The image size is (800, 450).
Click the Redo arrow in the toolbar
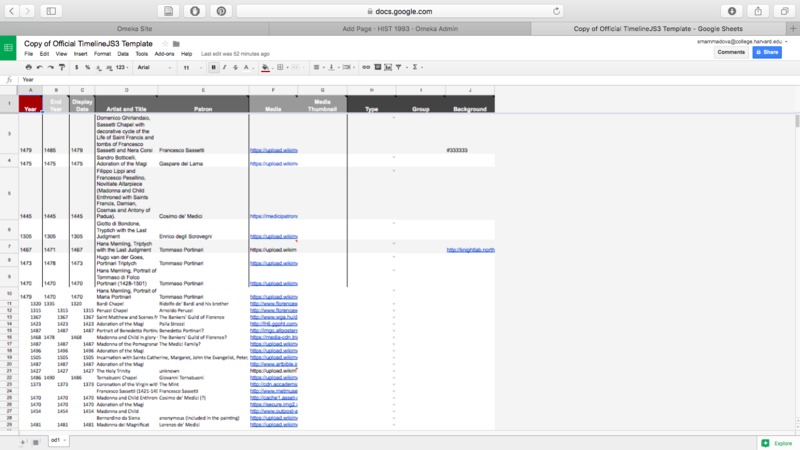(51, 67)
